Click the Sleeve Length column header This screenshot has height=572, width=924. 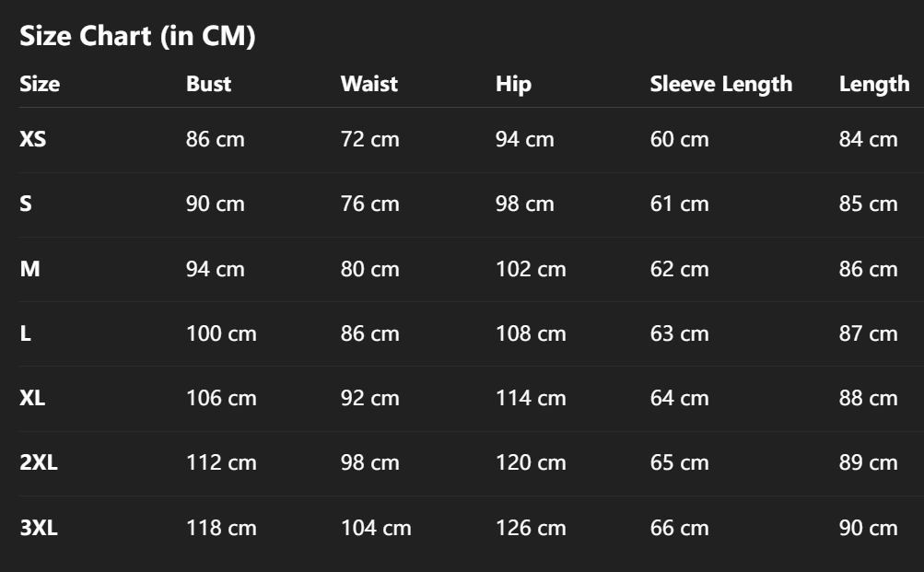click(720, 84)
